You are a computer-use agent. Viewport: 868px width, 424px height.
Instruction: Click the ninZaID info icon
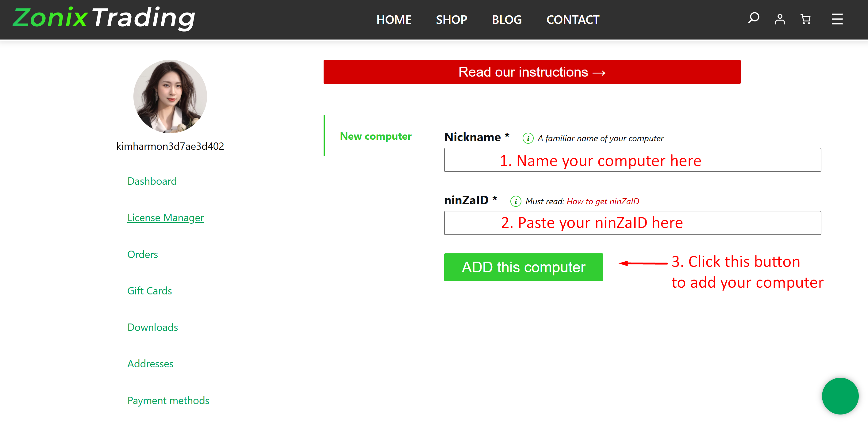click(516, 201)
